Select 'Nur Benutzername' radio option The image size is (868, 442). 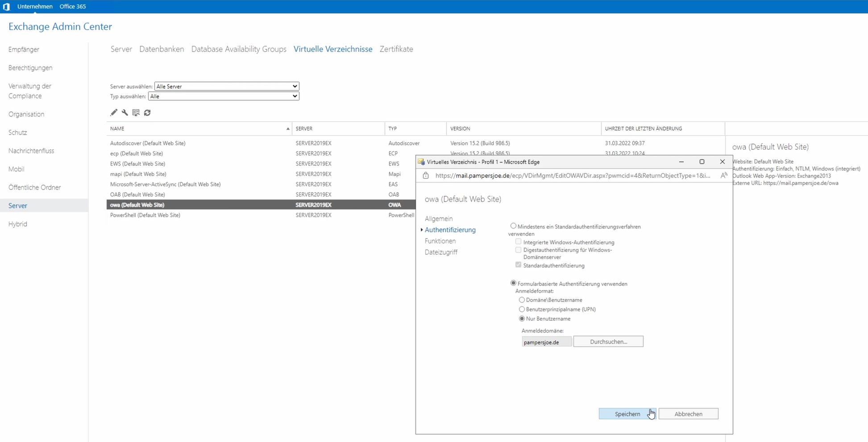[x=522, y=319]
